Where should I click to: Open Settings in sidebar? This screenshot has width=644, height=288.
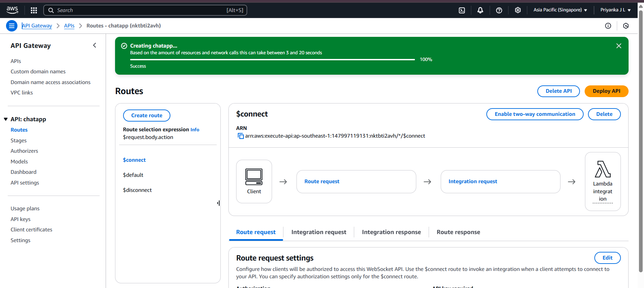(x=20, y=240)
